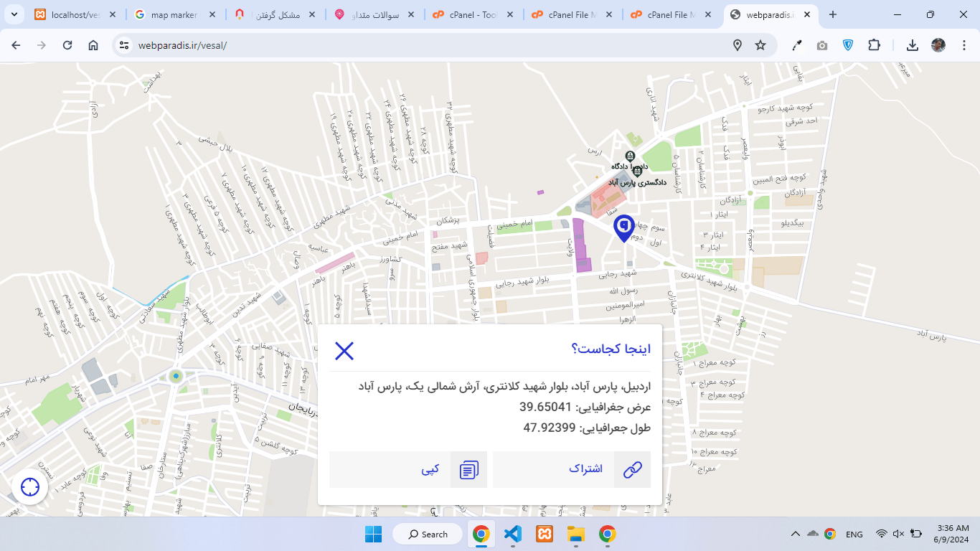Click the blue location marker pin on map
Image resolution: width=980 pixels, height=551 pixels.
(x=624, y=229)
